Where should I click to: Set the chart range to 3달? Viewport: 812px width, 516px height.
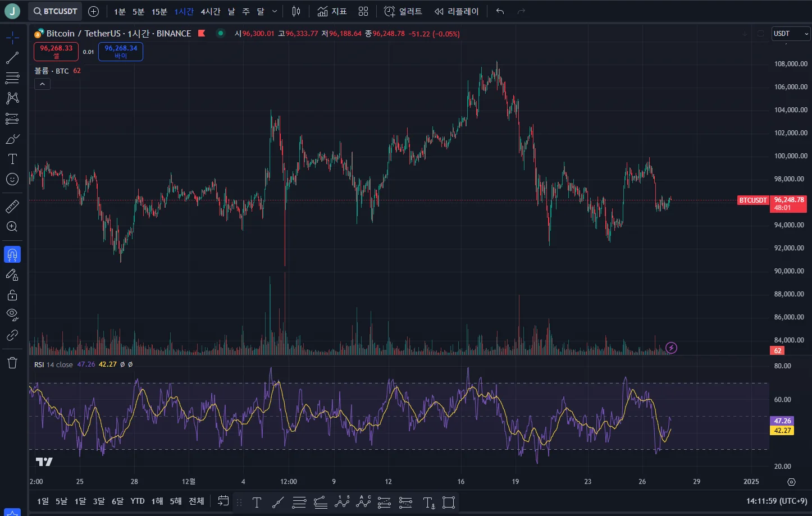click(x=99, y=501)
